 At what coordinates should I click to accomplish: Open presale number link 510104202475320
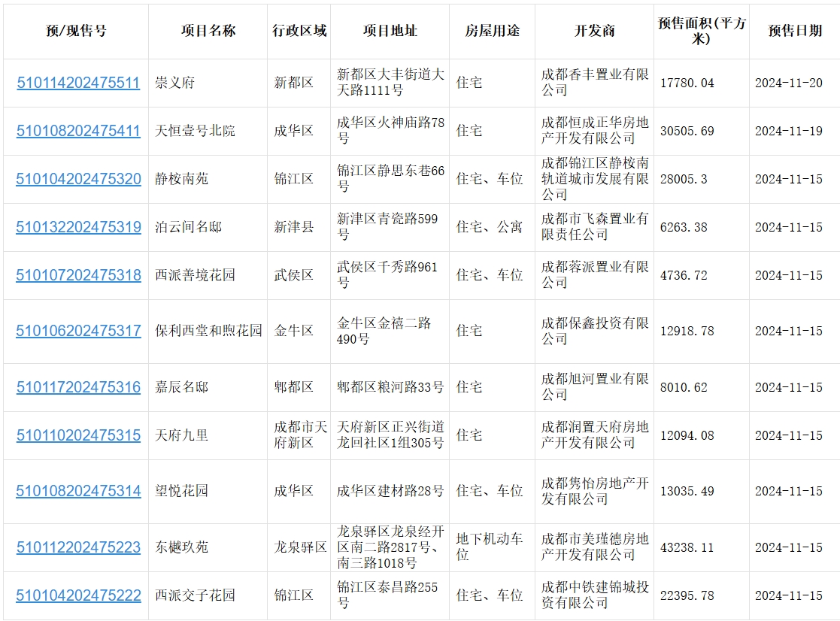click(x=78, y=180)
